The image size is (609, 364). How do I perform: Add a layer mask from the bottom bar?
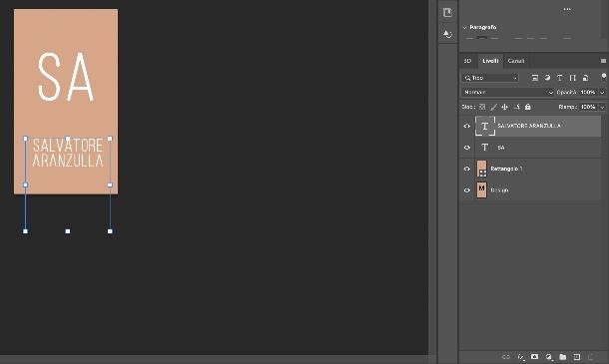(x=534, y=357)
